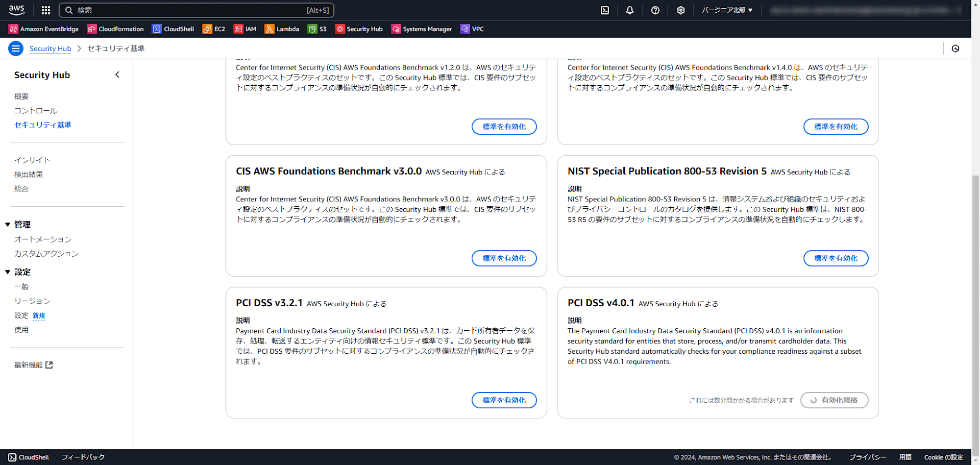Toggle the side navigation hamburger button
This screenshot has width=980, height=465.
tap(16, 49)
